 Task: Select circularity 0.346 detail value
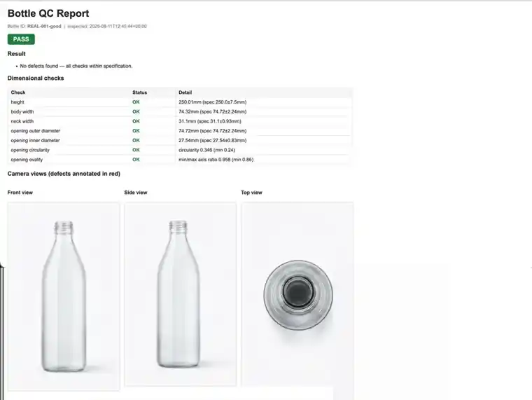(206, 150)
